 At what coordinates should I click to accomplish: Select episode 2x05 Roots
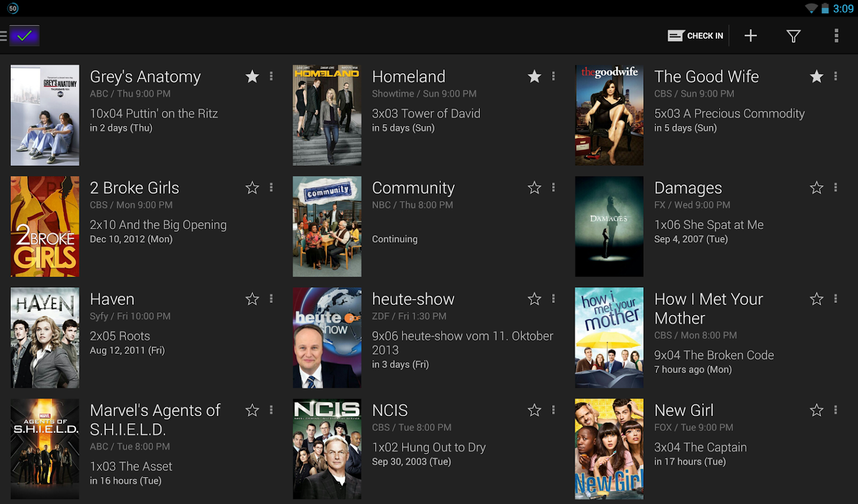pos(120,336)
